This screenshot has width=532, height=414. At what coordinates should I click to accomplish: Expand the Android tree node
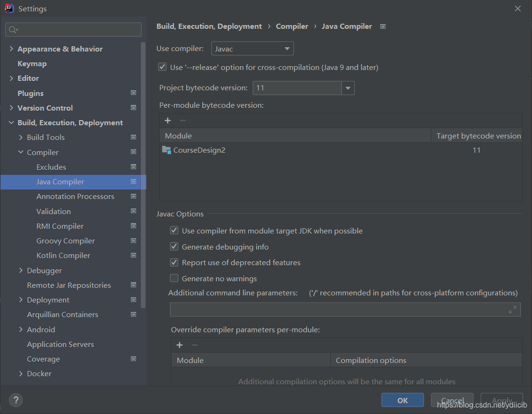21,329
